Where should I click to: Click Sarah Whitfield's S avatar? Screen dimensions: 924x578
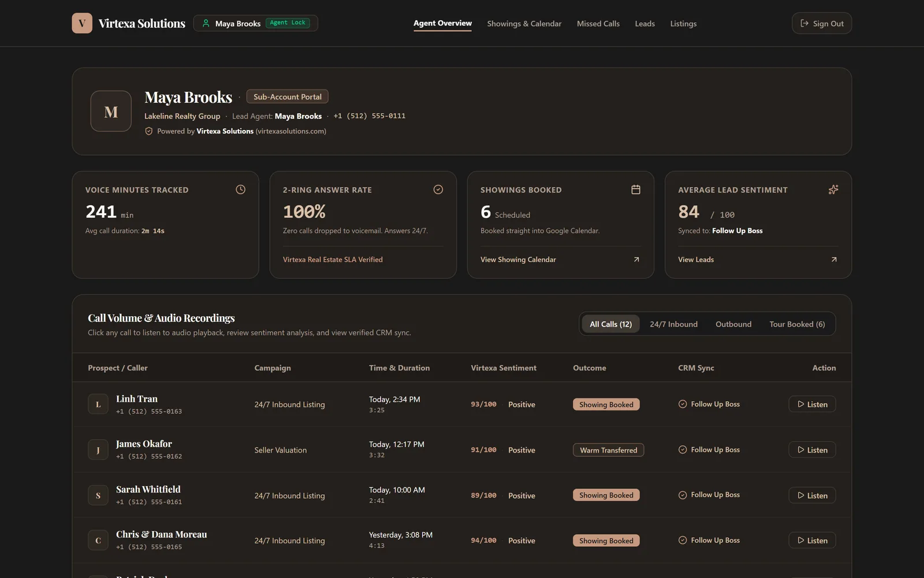point(98,495)
